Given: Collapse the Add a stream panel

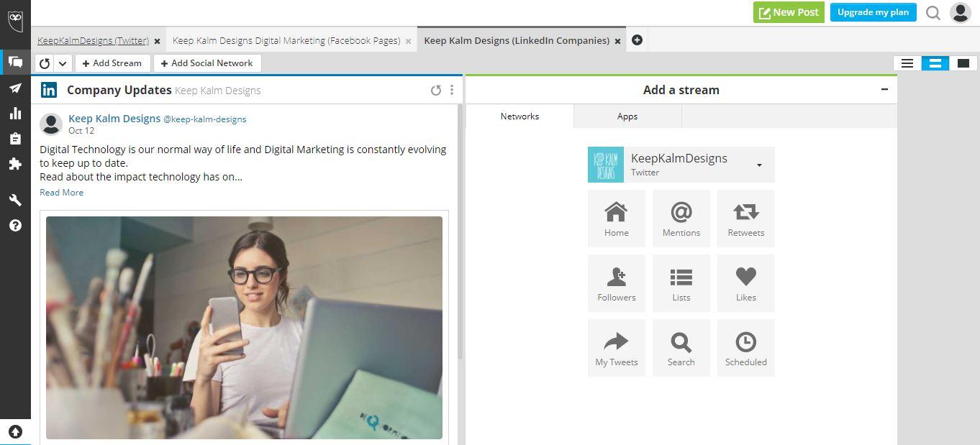Looking at the screenshot, I should point(884,89).
